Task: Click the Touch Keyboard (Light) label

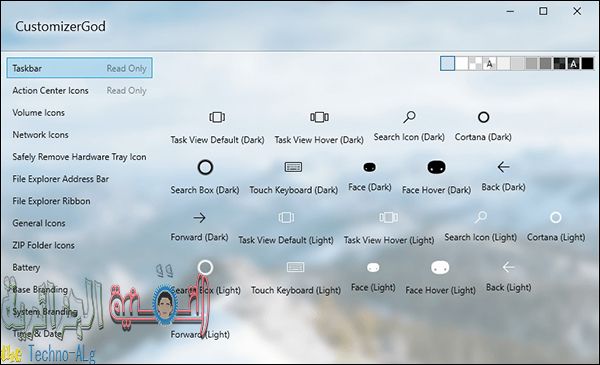Action: pyautogui.click(x=296, y=290)
